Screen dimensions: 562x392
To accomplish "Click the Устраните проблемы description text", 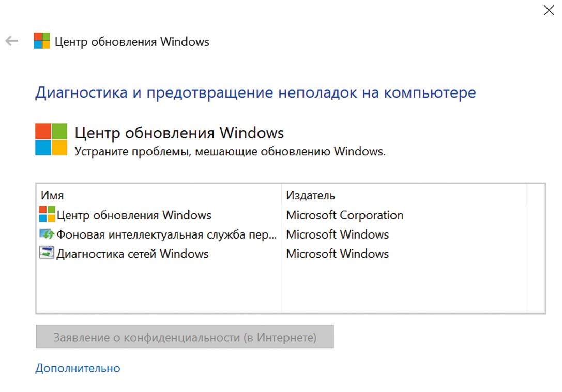I will pos(230,152).
